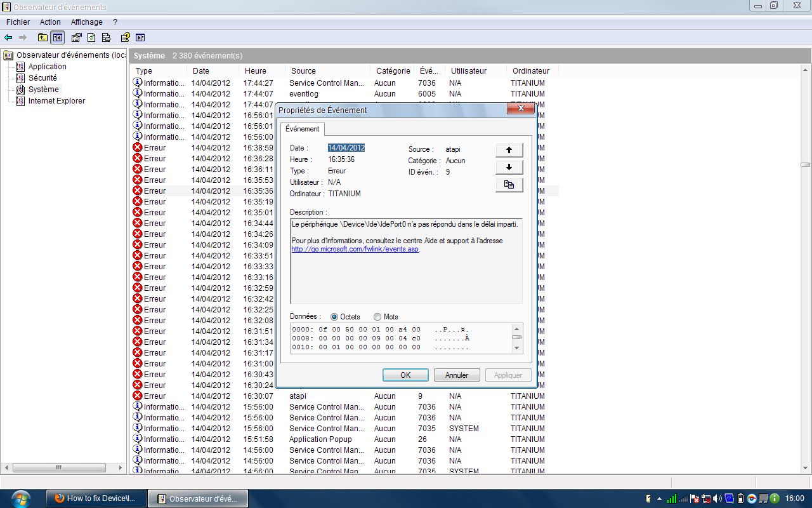Click the left pane horizontal scrollbar thumb
Screen dimensions: 812x508
coord(58,468)
